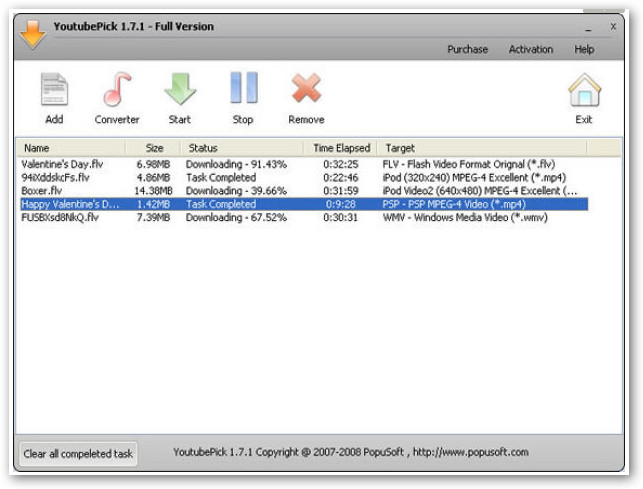Click the Downloading - 67.52% status
This screenshot has height=489, width=643.
(236, 217)
